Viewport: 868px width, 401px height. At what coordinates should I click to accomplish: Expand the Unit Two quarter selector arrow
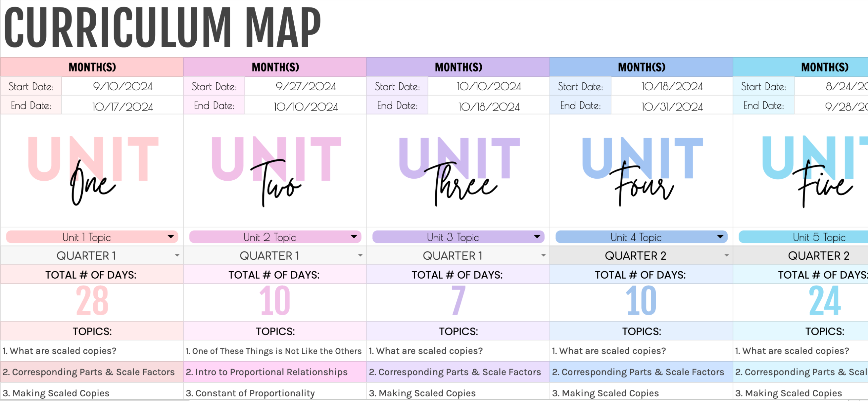coord(360,255)
